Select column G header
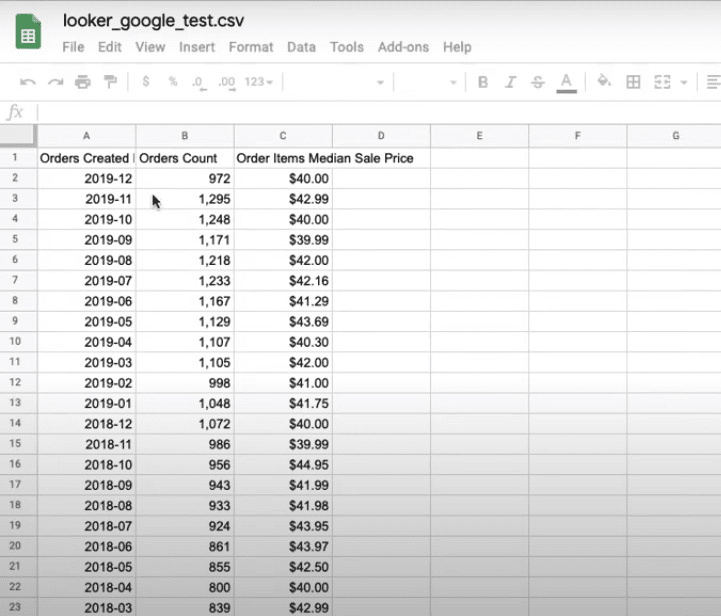This screenshot has height=616, width=721. [x=674, y=136]
